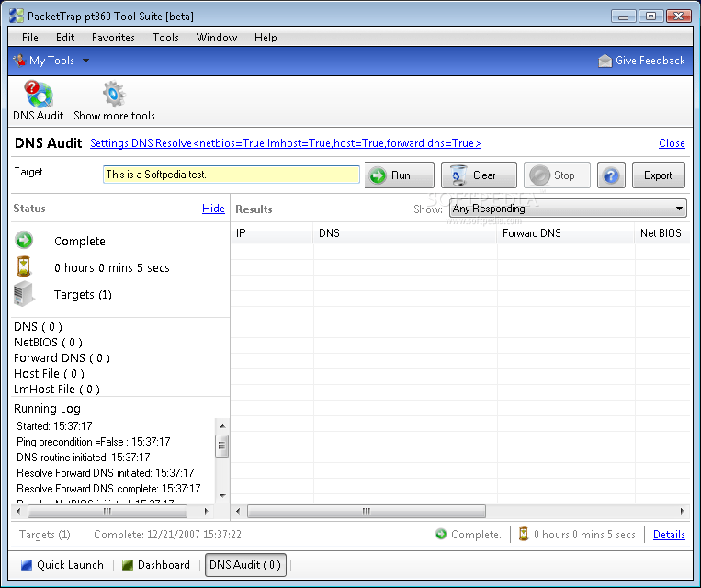Screen dimensions: 701x588
Task: Open the Tools menu
Action: pyautogui.click(x=165, y=38)
